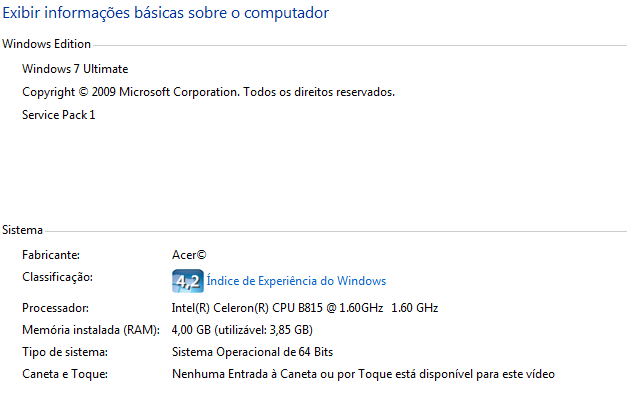The height and width of the screenshot is (399, 627).
Task: Select Sistema Operacional de 64 Bits text
Action: [x=252, y=352]
